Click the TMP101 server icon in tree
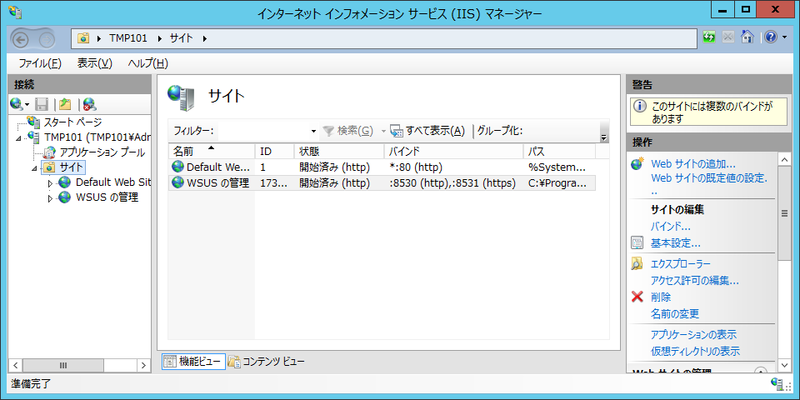 (x=34, y=137)
